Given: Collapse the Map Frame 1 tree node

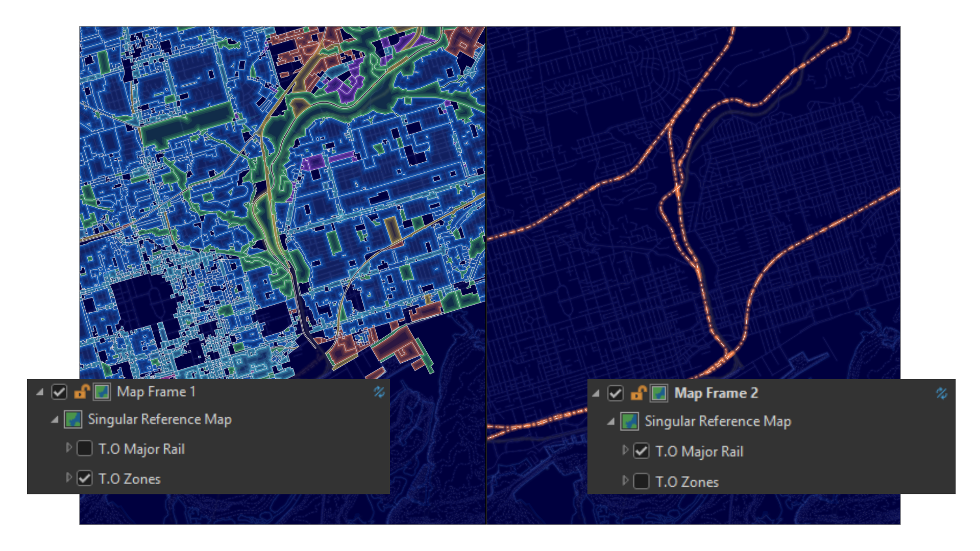Looking at the screenshot, I should [40, 392].
